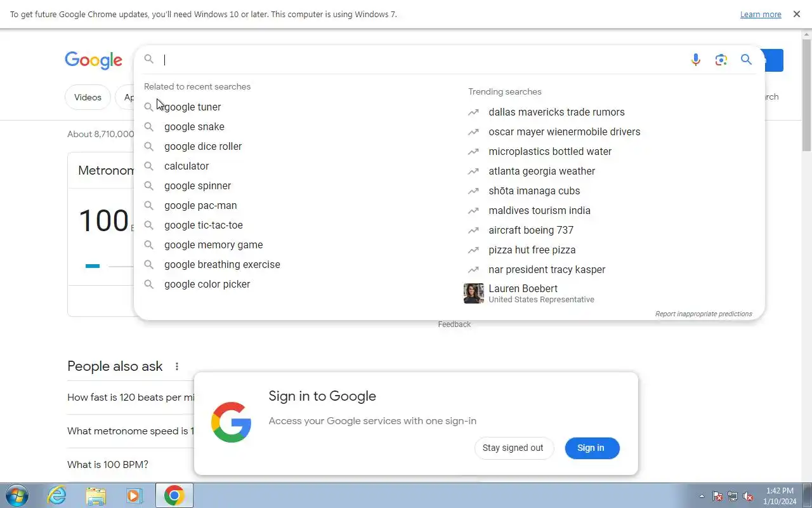Select trending search nar president tracy kasper
This screenshot has height=508, width=812.
pyautogui.click(x=547, y=269)
